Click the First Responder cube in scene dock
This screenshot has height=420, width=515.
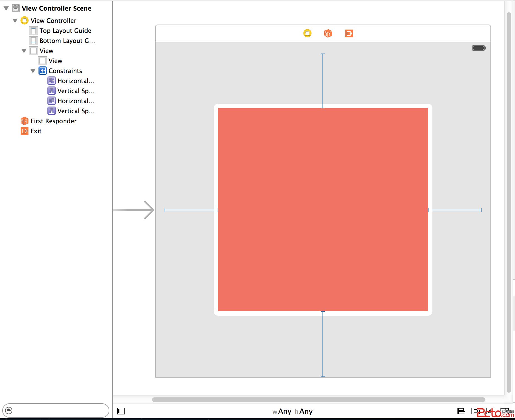click(328, 33)
